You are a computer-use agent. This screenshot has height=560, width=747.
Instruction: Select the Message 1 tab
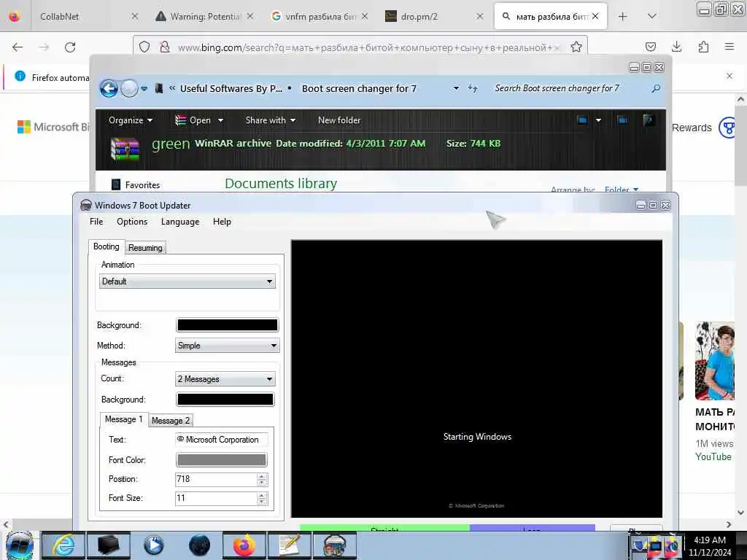click(x=124, y=419)
